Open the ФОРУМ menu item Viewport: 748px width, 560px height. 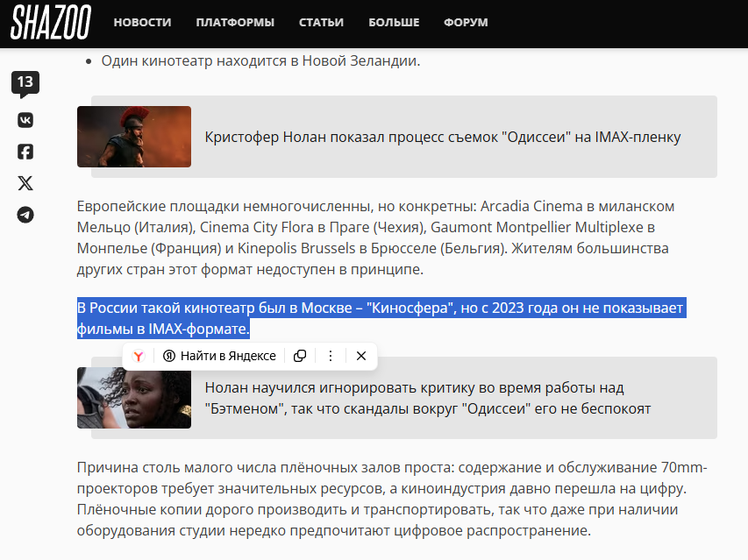466,23
